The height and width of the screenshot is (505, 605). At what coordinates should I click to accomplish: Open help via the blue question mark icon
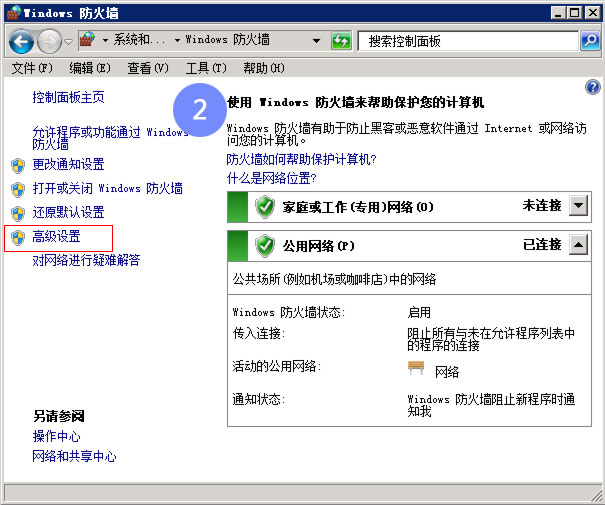(x=592, y=88)
